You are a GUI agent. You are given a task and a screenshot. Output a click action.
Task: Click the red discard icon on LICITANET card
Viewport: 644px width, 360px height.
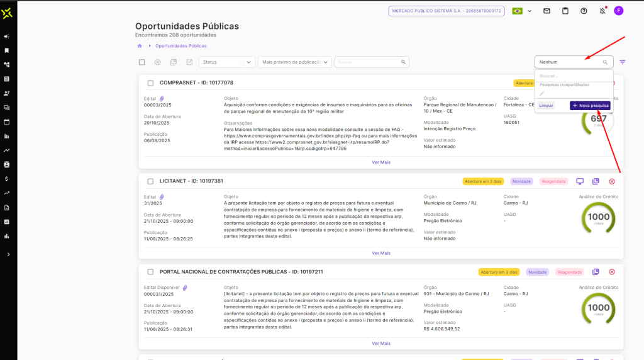coord(612,181)
